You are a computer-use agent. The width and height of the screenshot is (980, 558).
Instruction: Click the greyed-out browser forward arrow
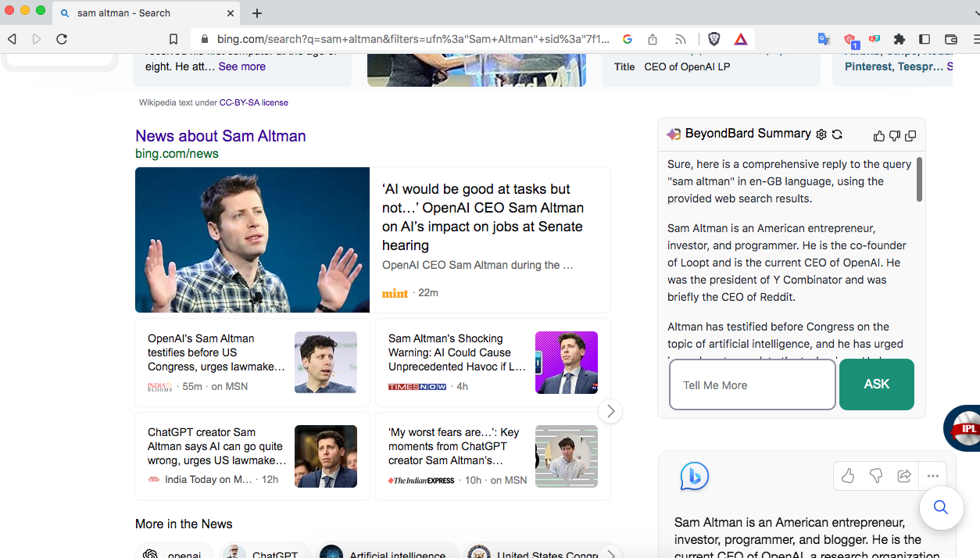click(37, 39)
